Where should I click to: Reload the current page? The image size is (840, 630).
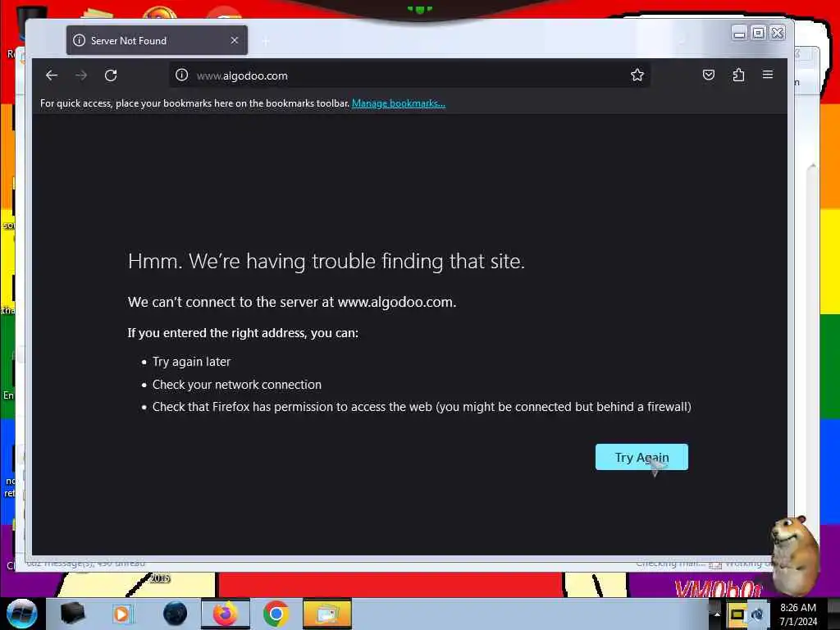pos(111,75)
